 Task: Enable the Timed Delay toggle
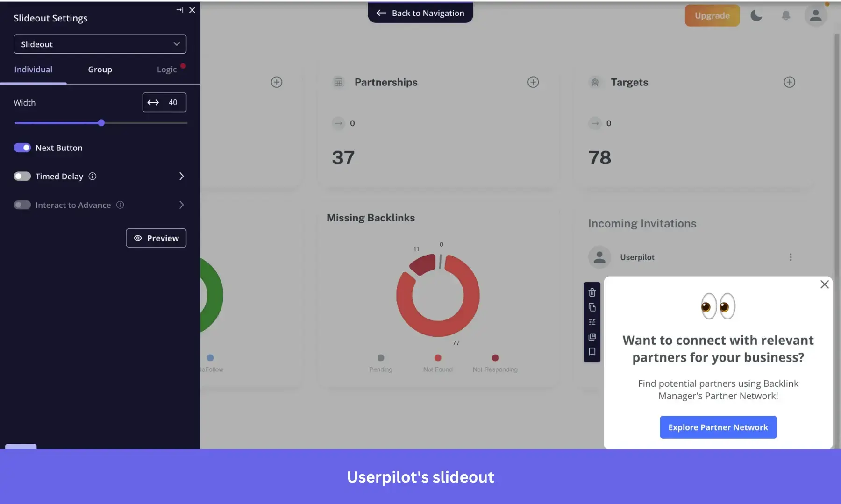21,176
